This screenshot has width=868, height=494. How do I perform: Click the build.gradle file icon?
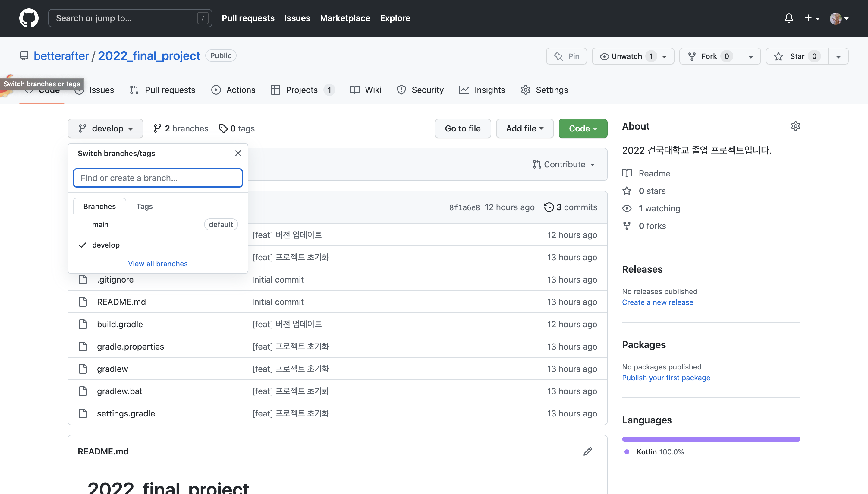(x=83, y=324)
